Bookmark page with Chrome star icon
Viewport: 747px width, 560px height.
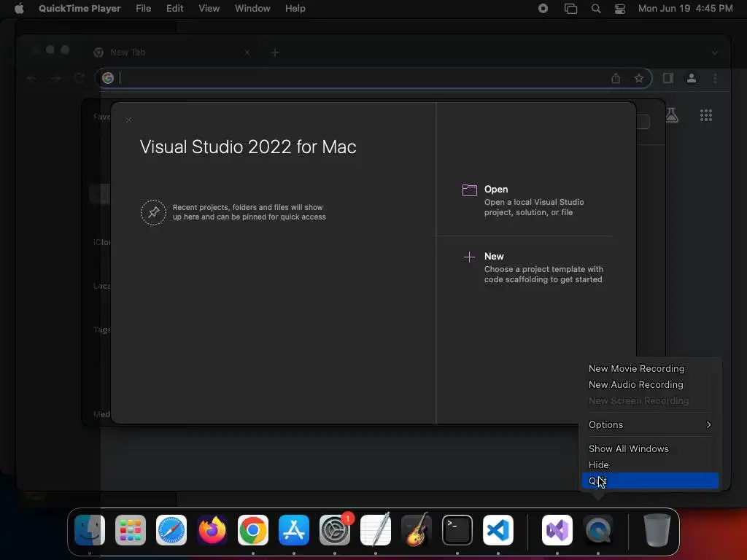[639, 78]
